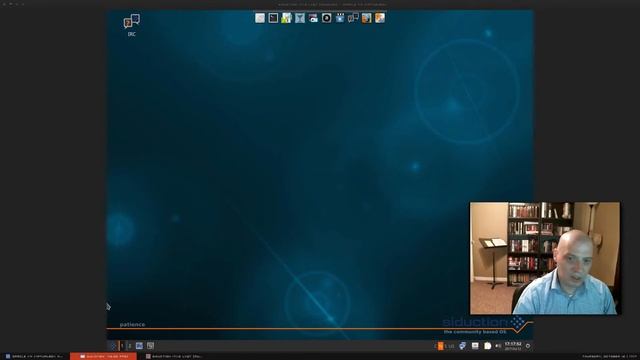The image size is (640, 360).
Task: Open the blue film clapper video app
Action: (x=340, y=18)
